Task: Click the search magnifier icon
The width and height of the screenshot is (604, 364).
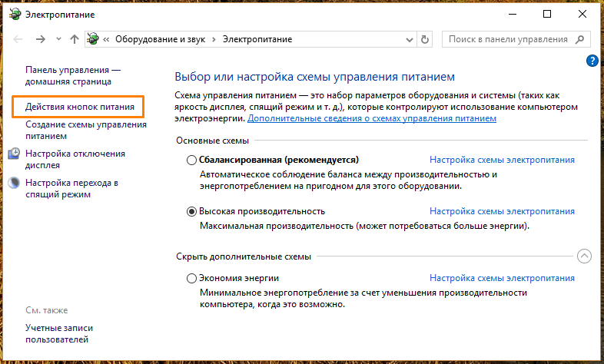Action: coord(579,39)
